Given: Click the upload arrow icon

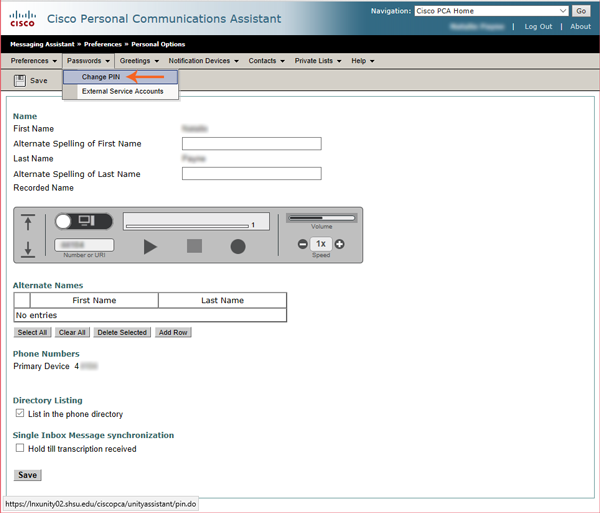Looking at the screenshot, I should [x=28, y=223].
